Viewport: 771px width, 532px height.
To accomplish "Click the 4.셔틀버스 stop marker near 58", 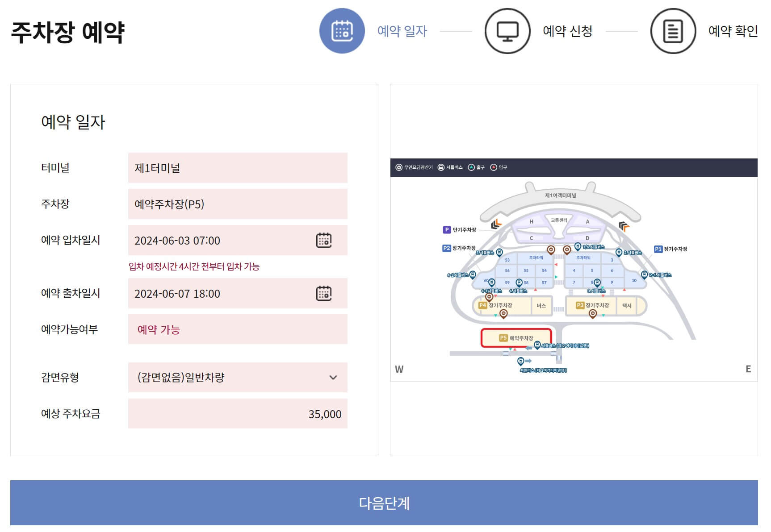I will (x=519, y=283).
